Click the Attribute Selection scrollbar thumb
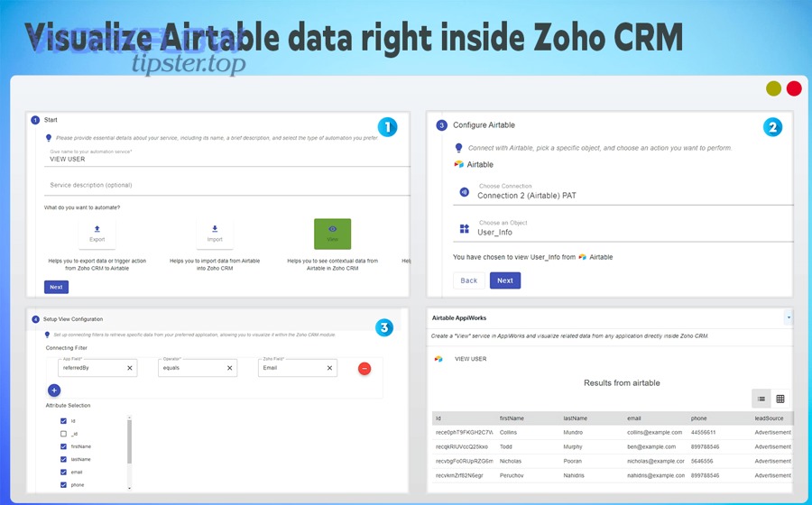 (129, 441)
